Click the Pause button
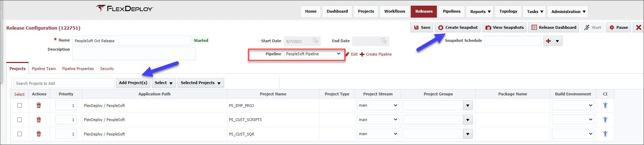This screenshot has height=145, width=644. click(x=619, y=27)
